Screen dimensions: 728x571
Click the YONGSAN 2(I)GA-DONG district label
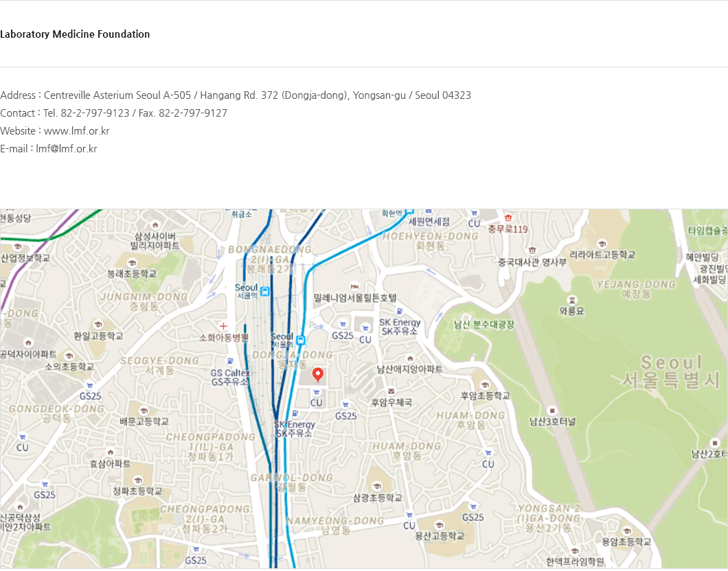tap(549, 518)
